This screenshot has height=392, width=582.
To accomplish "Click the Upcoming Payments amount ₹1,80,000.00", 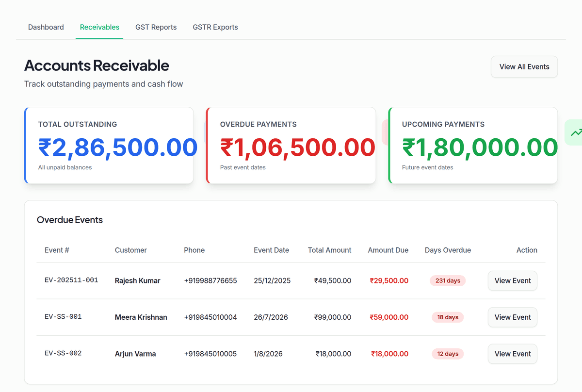I will coord(480,147).
